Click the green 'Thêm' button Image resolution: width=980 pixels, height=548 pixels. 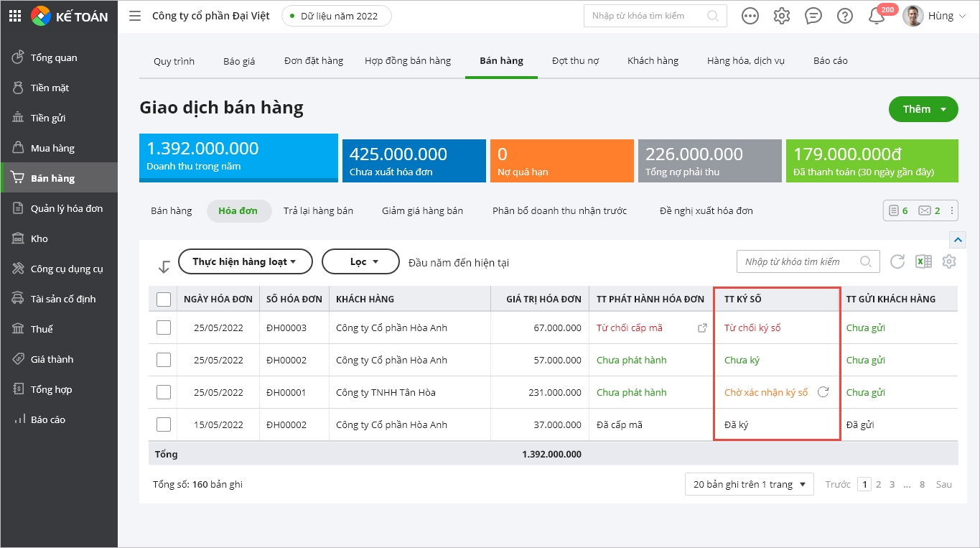(x=923, y=109)
